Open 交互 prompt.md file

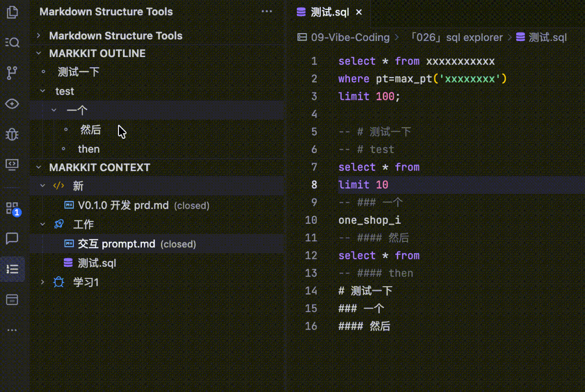(117, 244)
